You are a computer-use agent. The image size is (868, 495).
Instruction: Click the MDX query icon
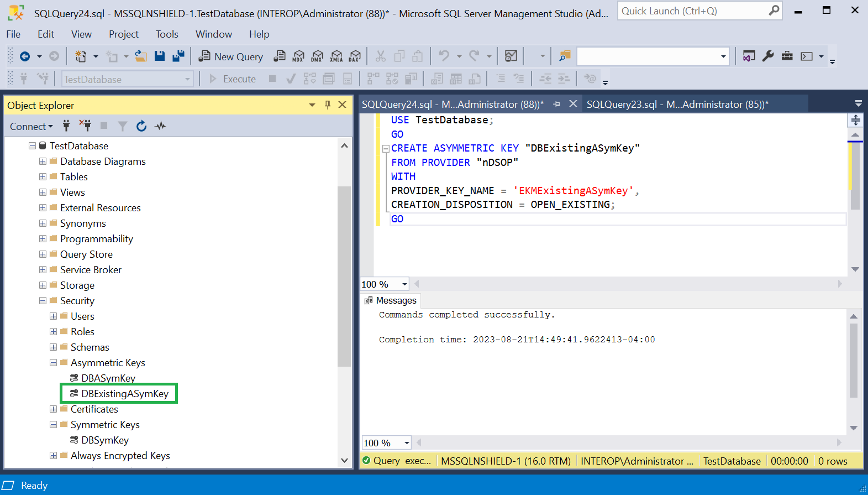coord(298,56)
